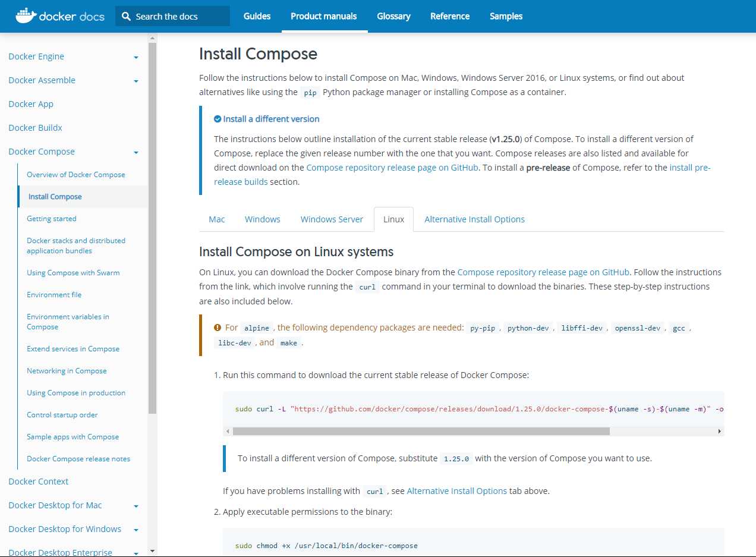Open the Guides menu

pyautogui.click(x=257, y=16)
